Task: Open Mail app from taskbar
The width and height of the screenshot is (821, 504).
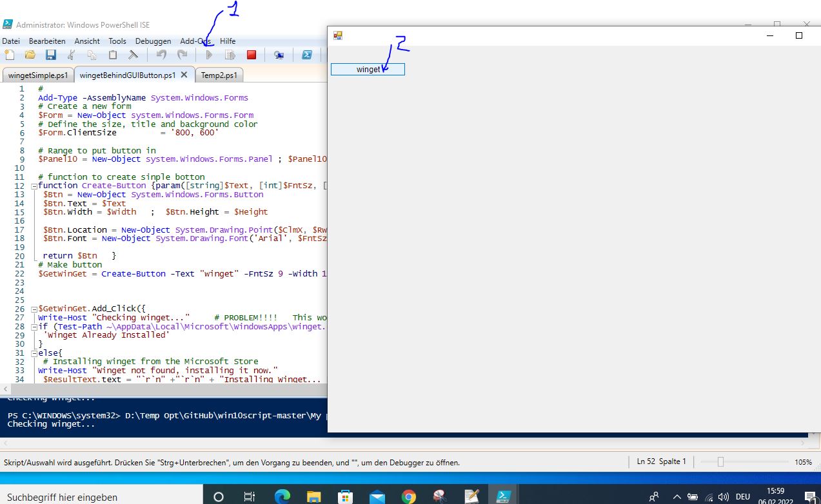Action: pos(377,496)
